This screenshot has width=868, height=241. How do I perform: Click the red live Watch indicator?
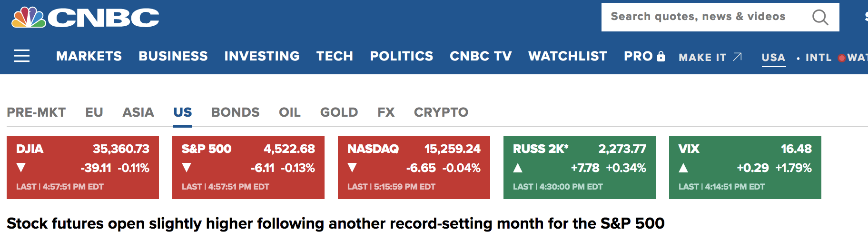pos(841,58)
